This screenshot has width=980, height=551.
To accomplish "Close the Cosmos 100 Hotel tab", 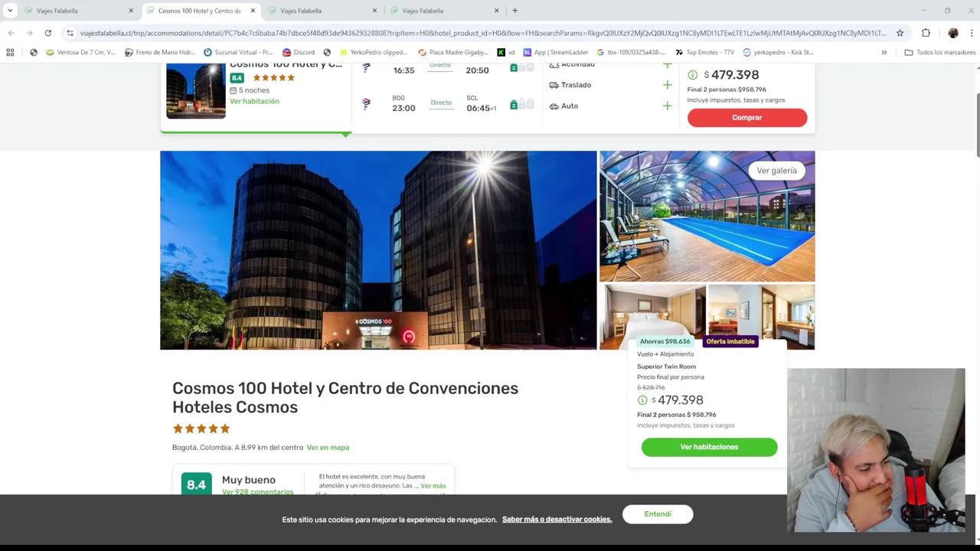I will 253,11.
